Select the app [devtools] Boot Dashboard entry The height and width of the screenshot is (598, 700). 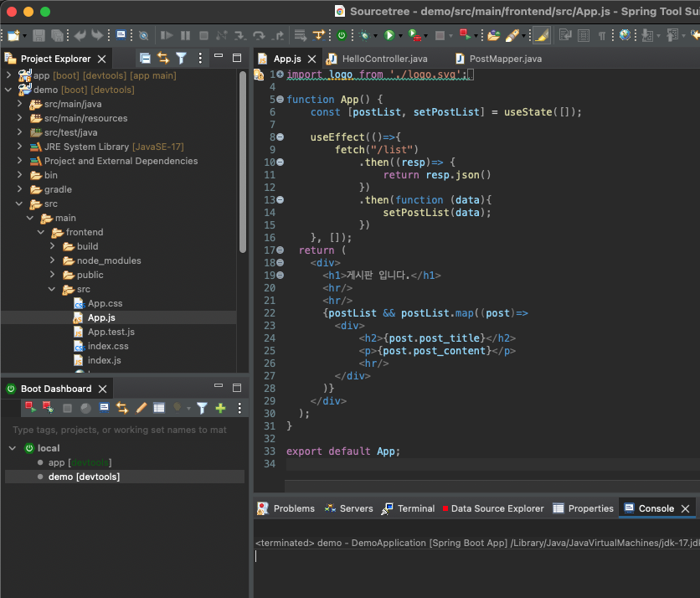[80, 462]
